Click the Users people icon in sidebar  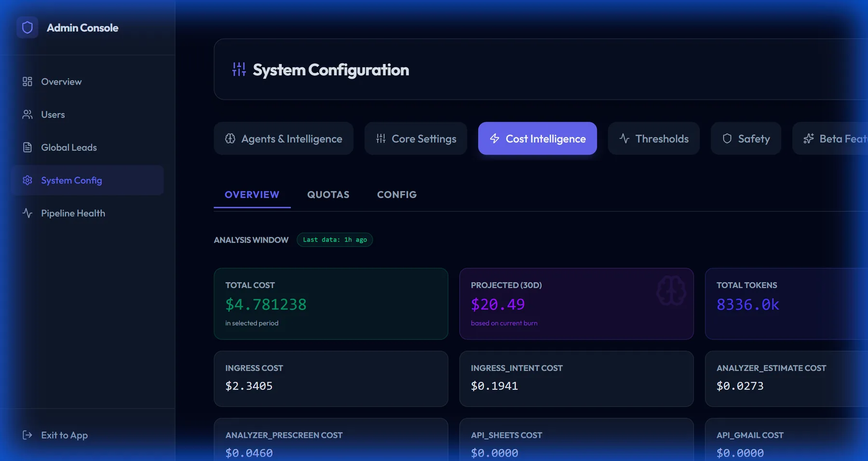[x=27, y=114]
